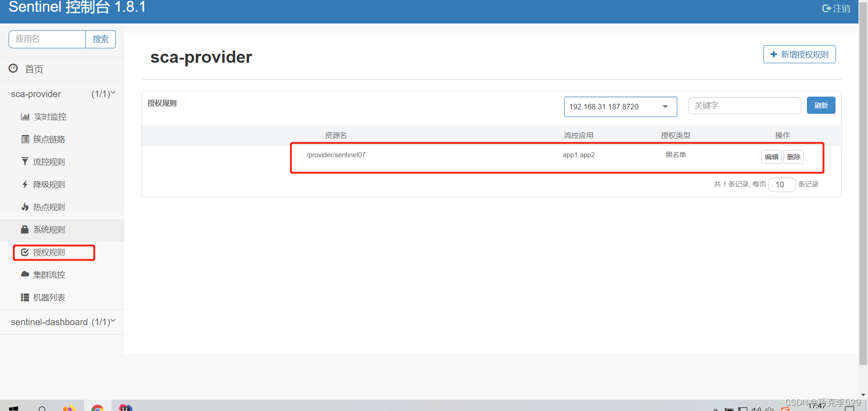Click the 黑名单 authority type cell
Viewport: 868px width, 411px height.
[676, 155]
